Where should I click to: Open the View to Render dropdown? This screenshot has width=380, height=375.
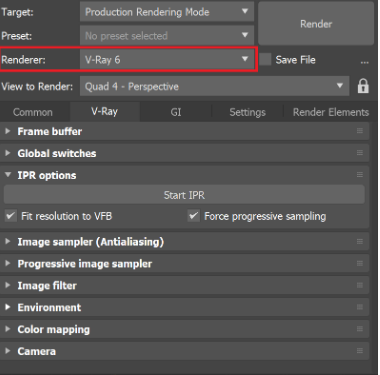click(x=215, y=86)
